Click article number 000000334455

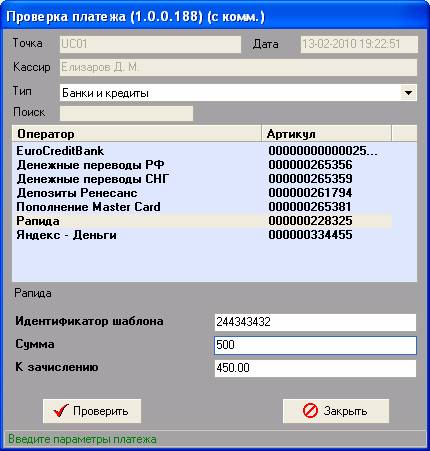(310, 235)
